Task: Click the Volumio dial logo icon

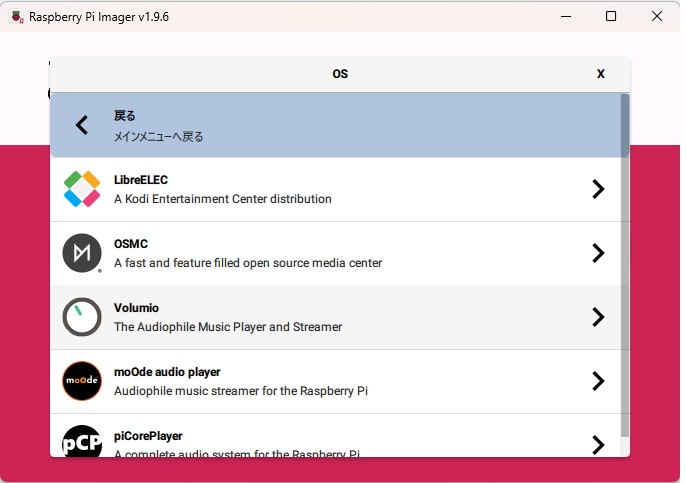Action: coord(82,317)
